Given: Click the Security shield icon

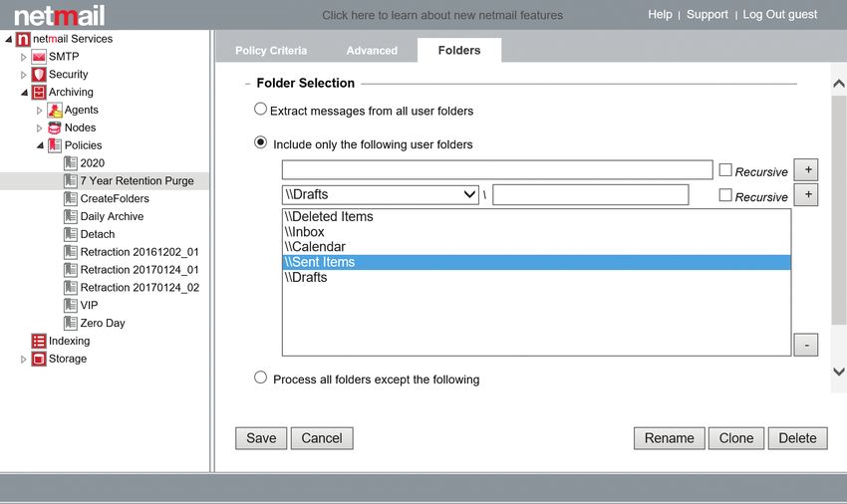Looking at the screenshot, I should tap(38, 75).
